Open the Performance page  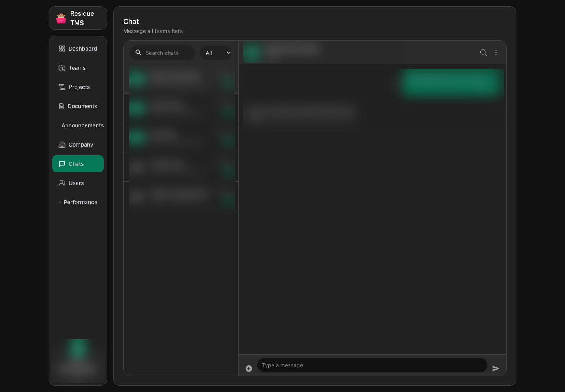(x=78, y=202)
